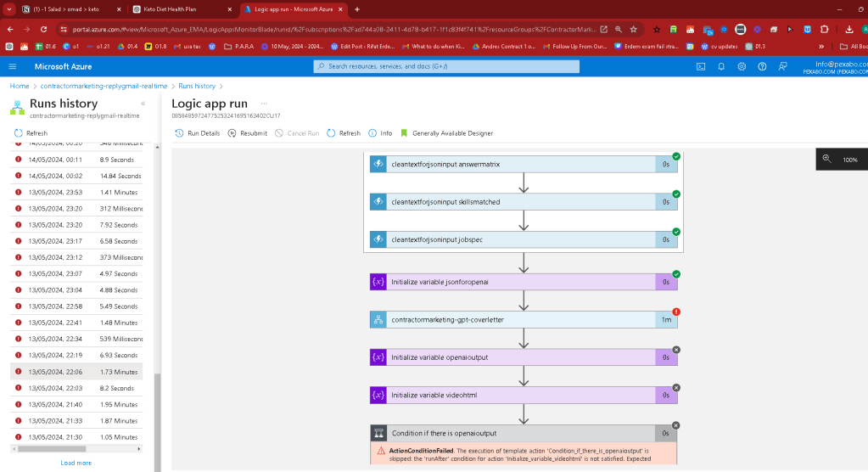Open the cleantextforjsoninput jobspec action

524,239
